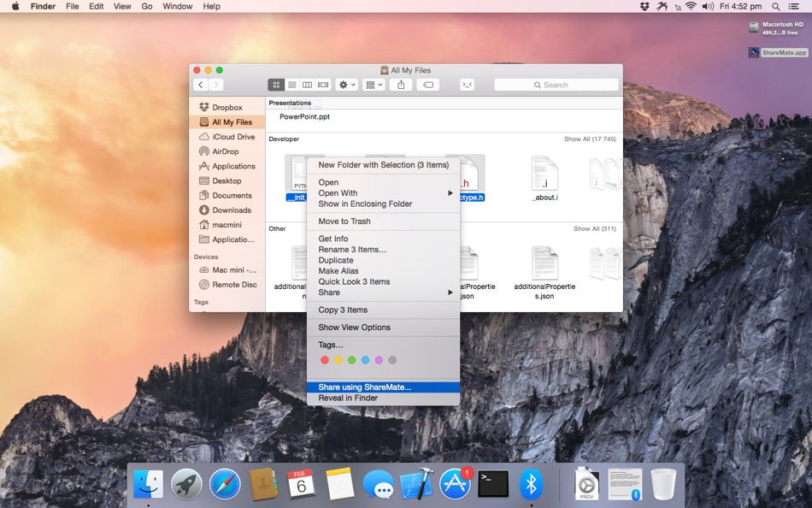Choose Open from the context menu

coord(383,182)
